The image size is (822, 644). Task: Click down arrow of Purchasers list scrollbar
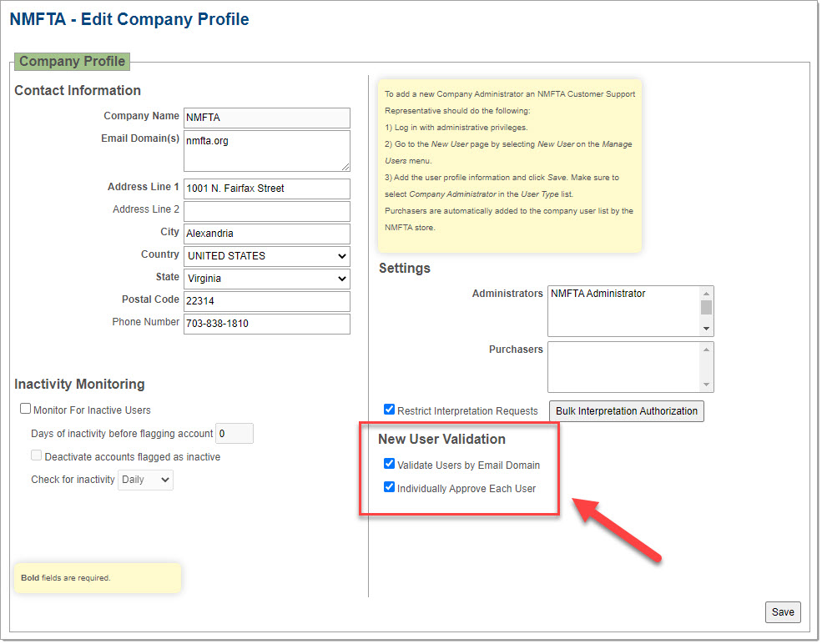[708, 385]
